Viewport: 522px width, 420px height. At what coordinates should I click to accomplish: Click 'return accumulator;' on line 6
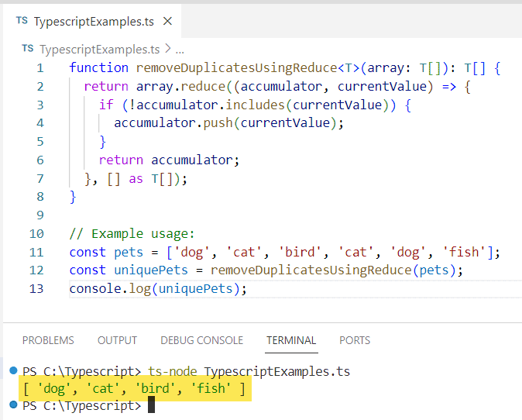(x=169, y=160)
